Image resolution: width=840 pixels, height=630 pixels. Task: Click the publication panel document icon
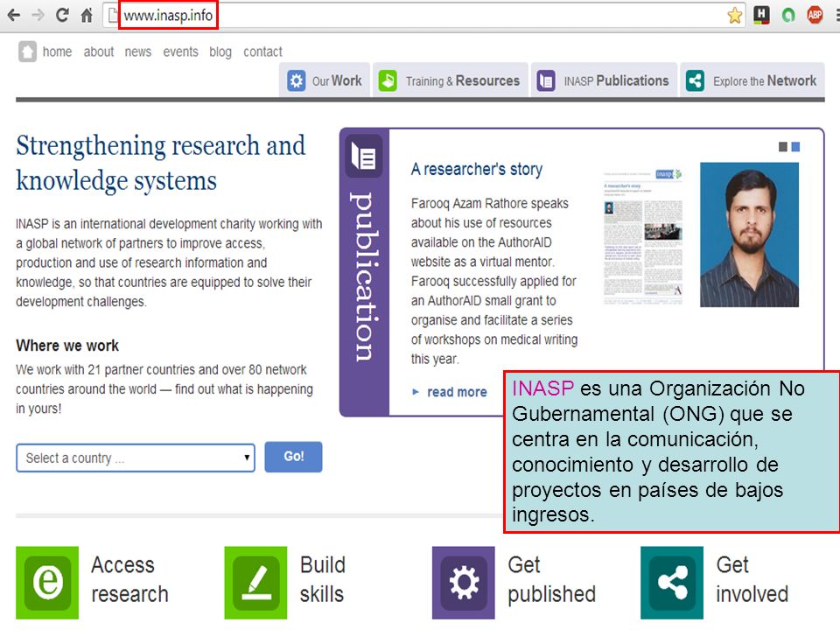364,157
